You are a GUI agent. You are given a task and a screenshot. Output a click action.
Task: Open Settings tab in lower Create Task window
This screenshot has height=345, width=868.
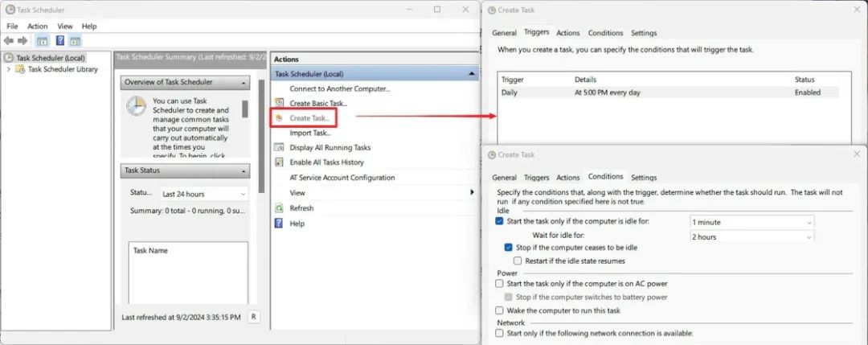[x=644, y=178]
